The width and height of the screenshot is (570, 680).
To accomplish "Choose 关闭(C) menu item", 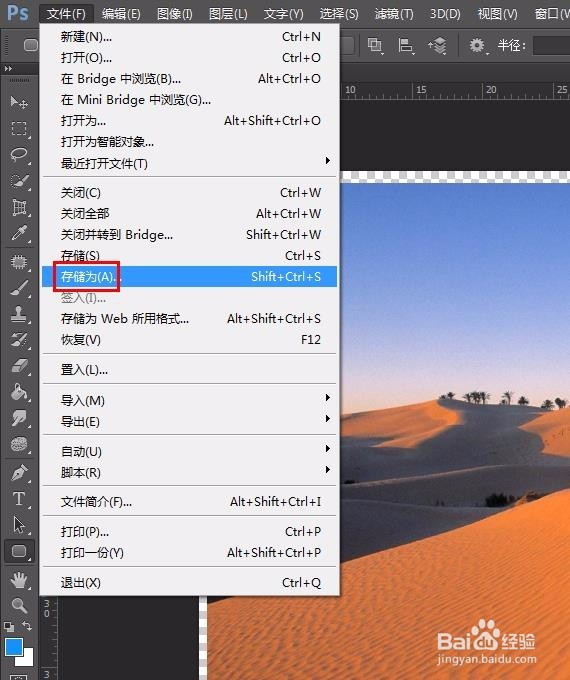I will tap(189, 193).
